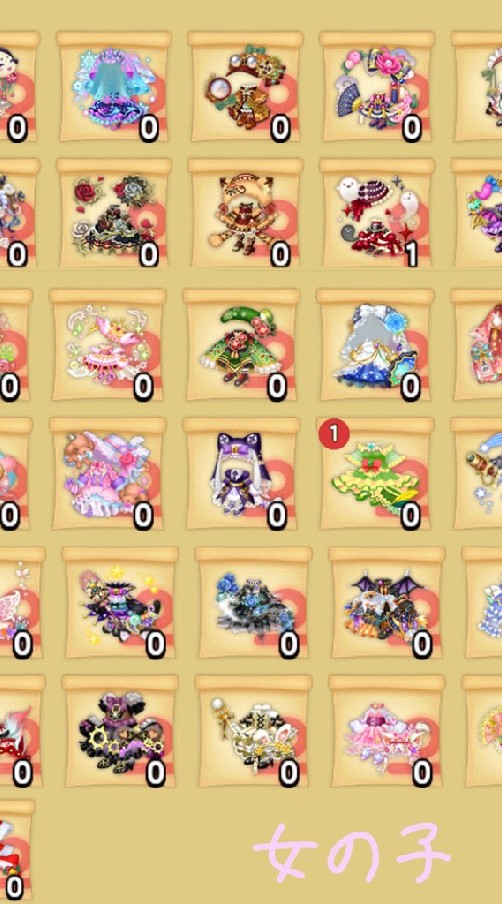Choose the purple cat-ear hood outfit scroll
Screen dimensions: 502x904
pos(241,474)
